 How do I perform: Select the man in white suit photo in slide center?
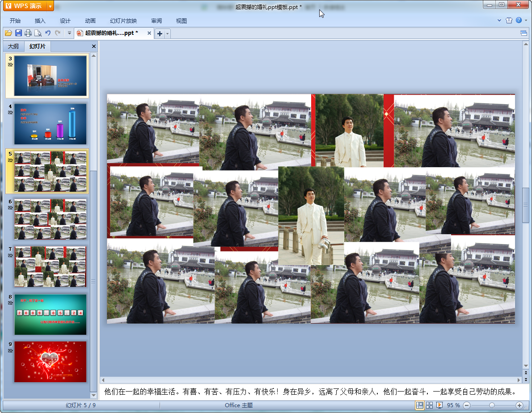click(x=311, y=215)
